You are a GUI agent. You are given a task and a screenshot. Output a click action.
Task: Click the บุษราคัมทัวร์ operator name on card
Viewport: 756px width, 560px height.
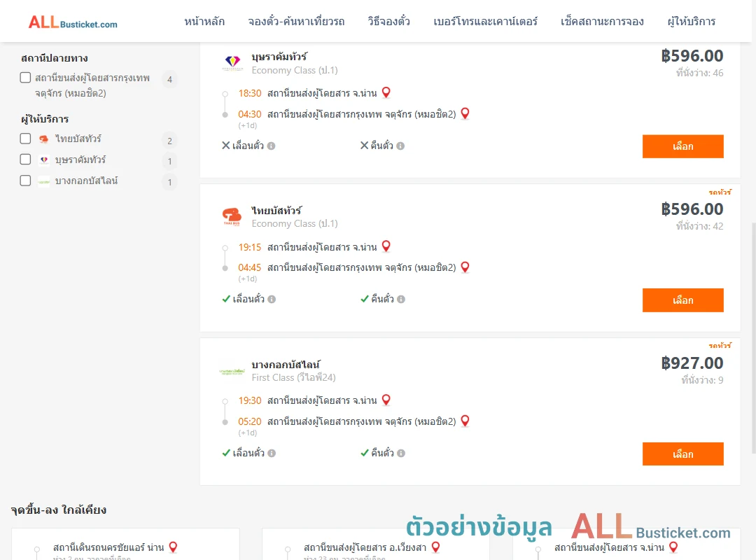click(279, 57)
